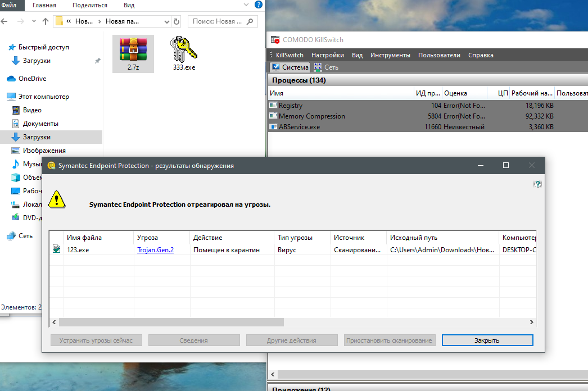Click the desktop Рабочий стол icon
The height and width of the screenshot is (391, 588).
tap(15, 191)
